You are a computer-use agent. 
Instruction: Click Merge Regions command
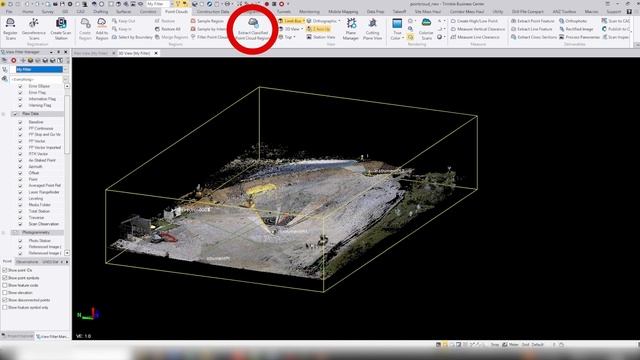pos(171,37)
